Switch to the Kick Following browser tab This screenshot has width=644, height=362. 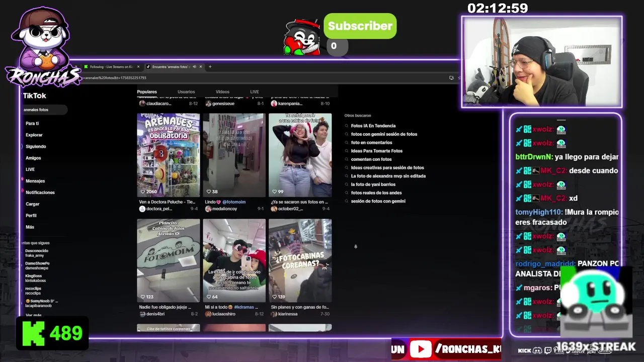pyautogui.click(x=112, y=66)
